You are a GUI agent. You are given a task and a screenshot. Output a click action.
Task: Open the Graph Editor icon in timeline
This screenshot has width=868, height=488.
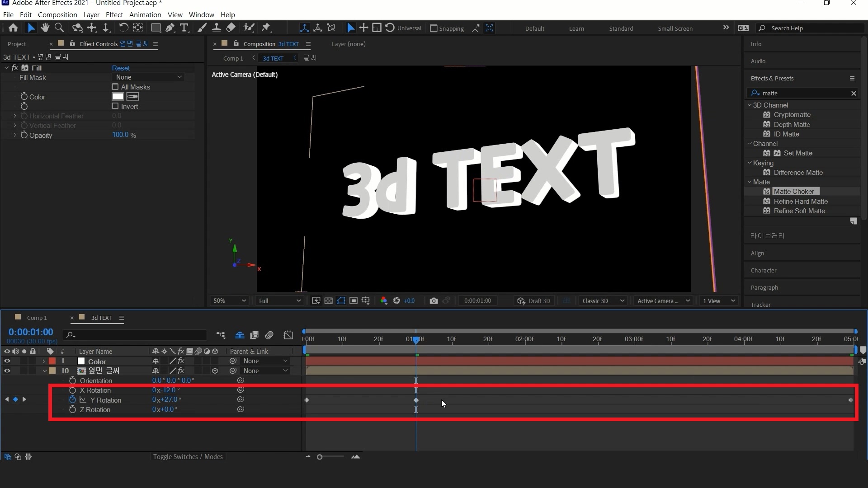(288, 335)
